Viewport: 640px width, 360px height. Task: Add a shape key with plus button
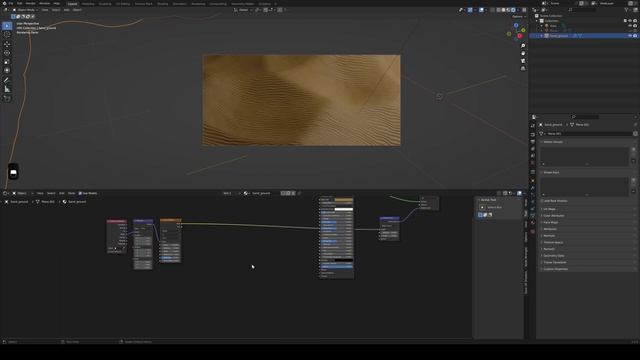(633, 180)
